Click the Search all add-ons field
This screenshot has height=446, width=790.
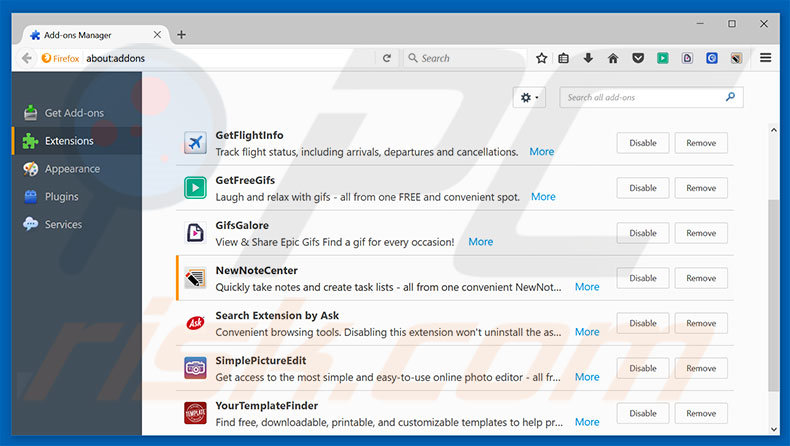pos(651,97)
